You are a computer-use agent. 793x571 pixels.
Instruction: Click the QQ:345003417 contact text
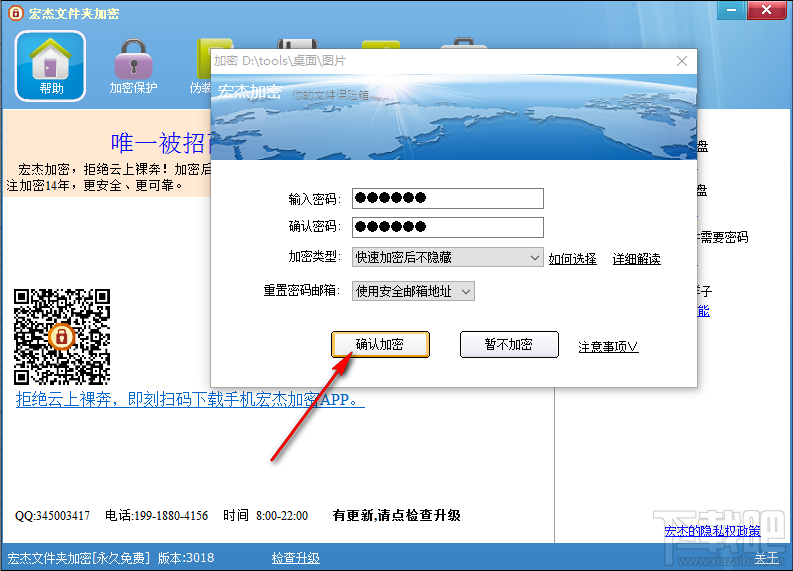(53, 516)
